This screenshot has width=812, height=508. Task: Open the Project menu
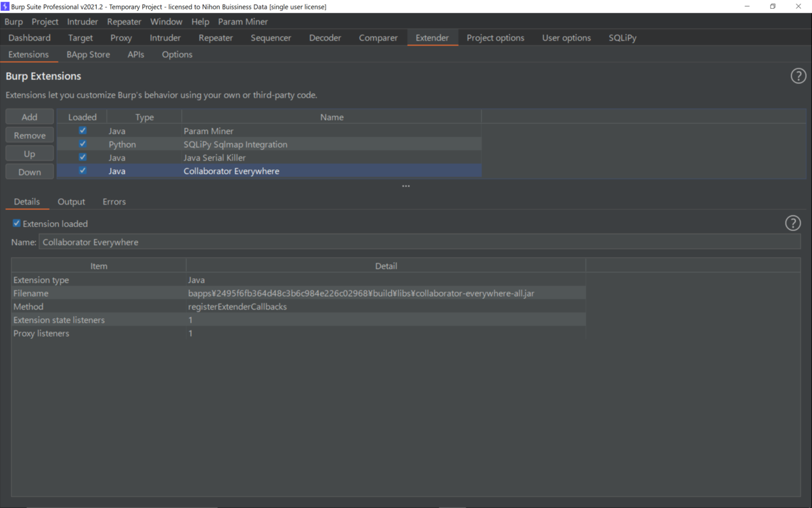click(45, 22)
